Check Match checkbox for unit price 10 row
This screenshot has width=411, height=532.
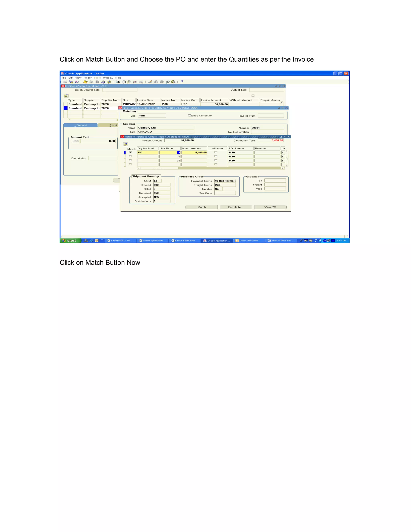click(130, 156)
